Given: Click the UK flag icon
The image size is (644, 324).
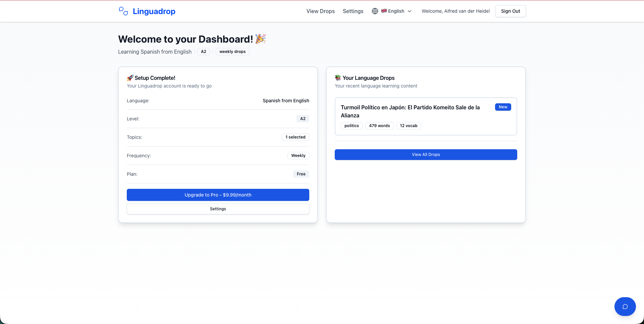Looking at the screenshot, I should click(x=384, y=11).
